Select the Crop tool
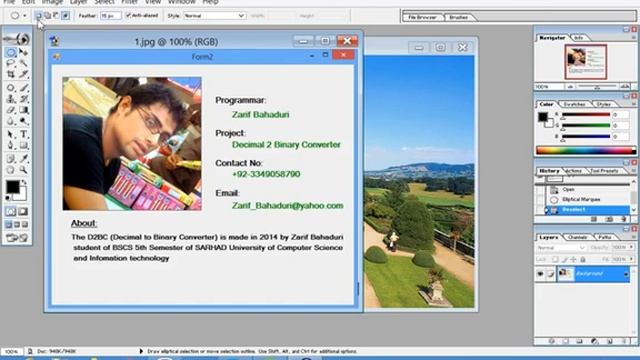Screen dimensions: 640x360 point(11,74)
